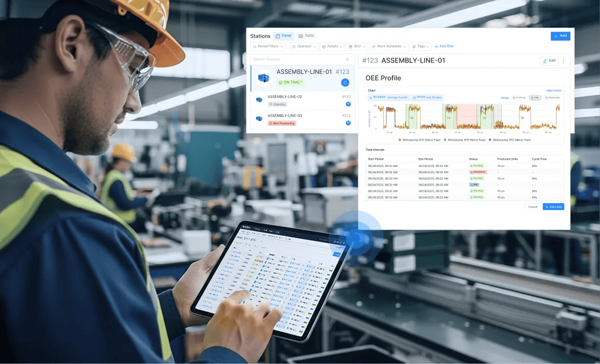Click the ASSEMBLY-LINE-01 machine thumbnail icon

click(x=264, y=77)
